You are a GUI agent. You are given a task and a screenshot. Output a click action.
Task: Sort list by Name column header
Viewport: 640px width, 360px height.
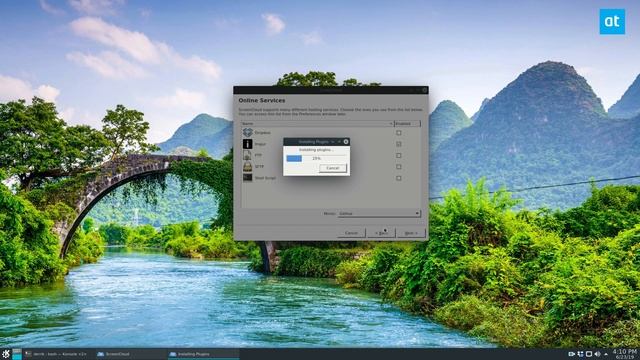(x=317, y=123)
